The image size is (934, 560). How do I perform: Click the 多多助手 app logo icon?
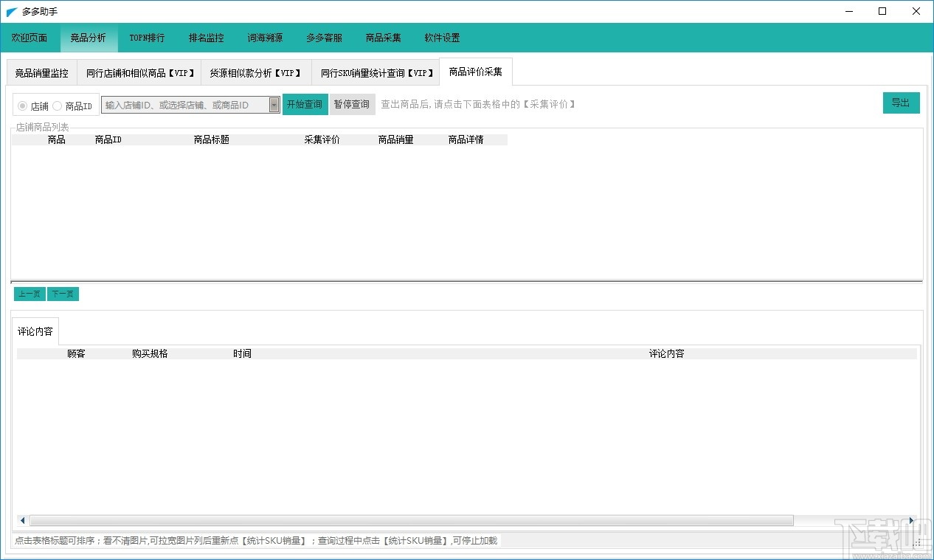coord(12,12)
